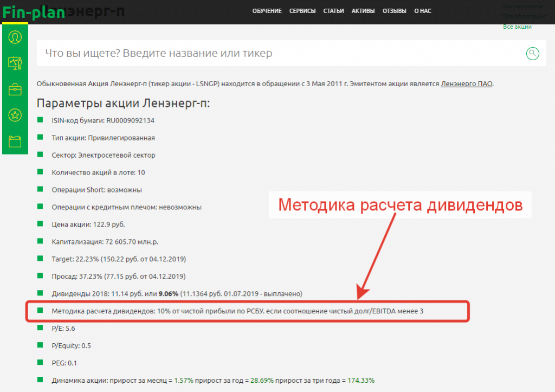Click the magnifying glass search icon

(x=533, y=53)
